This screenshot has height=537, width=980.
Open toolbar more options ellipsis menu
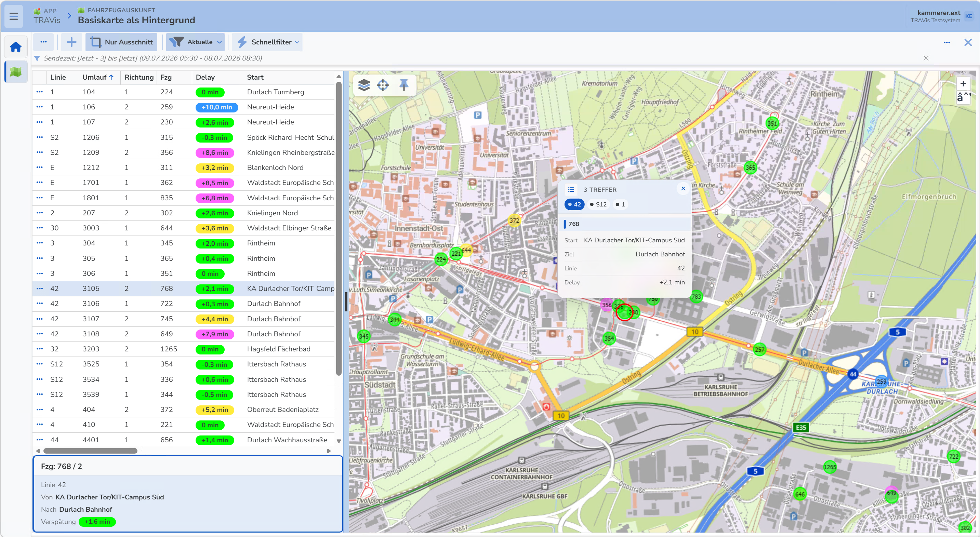click(x=43, y=42)
